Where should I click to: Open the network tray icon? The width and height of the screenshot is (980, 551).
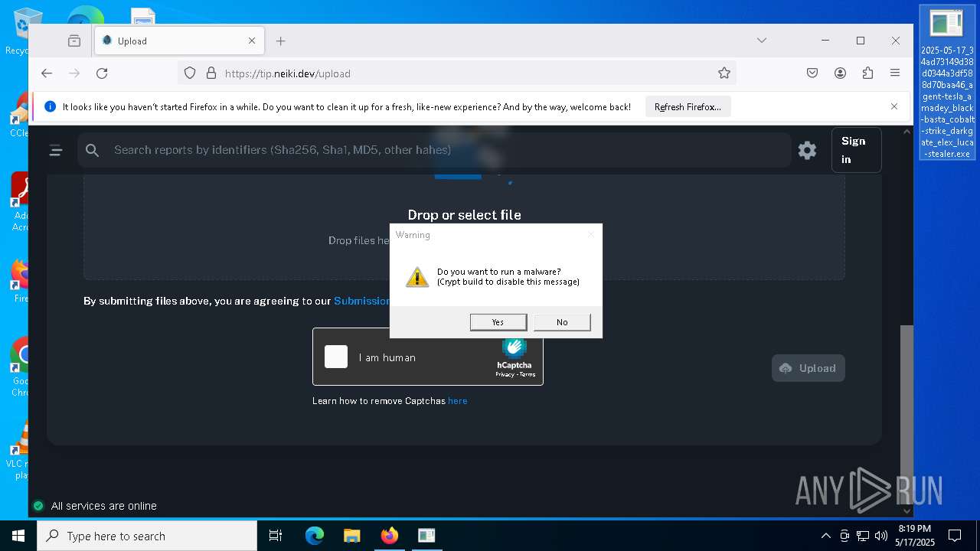(x=863, y=536)
